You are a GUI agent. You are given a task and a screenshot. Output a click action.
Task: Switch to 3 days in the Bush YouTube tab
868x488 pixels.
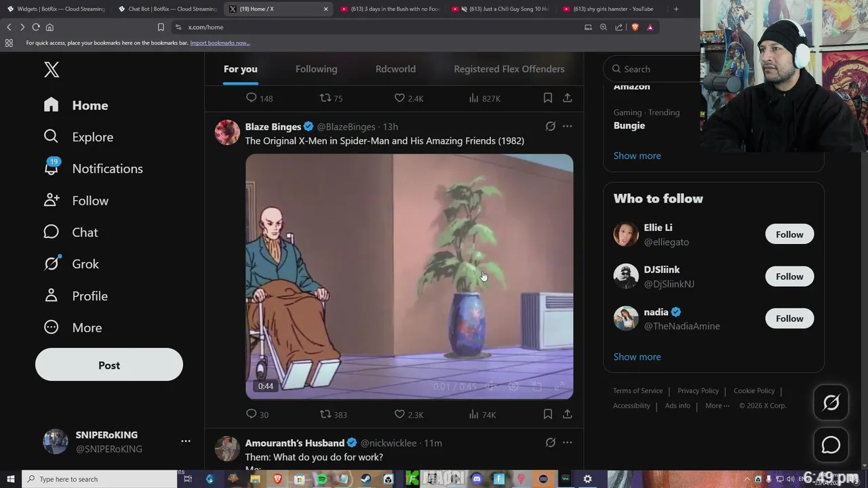(390, 9)
